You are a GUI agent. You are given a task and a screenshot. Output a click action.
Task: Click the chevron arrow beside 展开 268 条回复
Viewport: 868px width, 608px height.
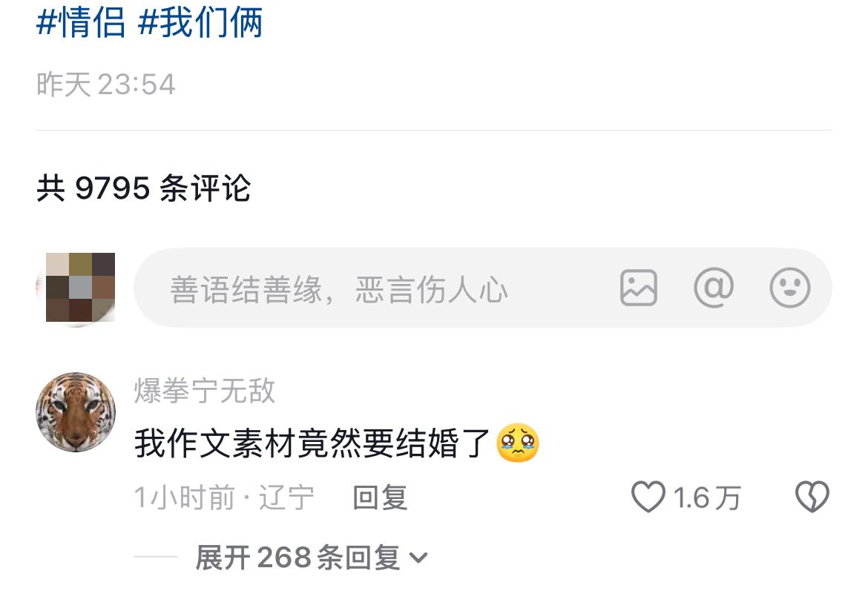[x=418, y=558]
